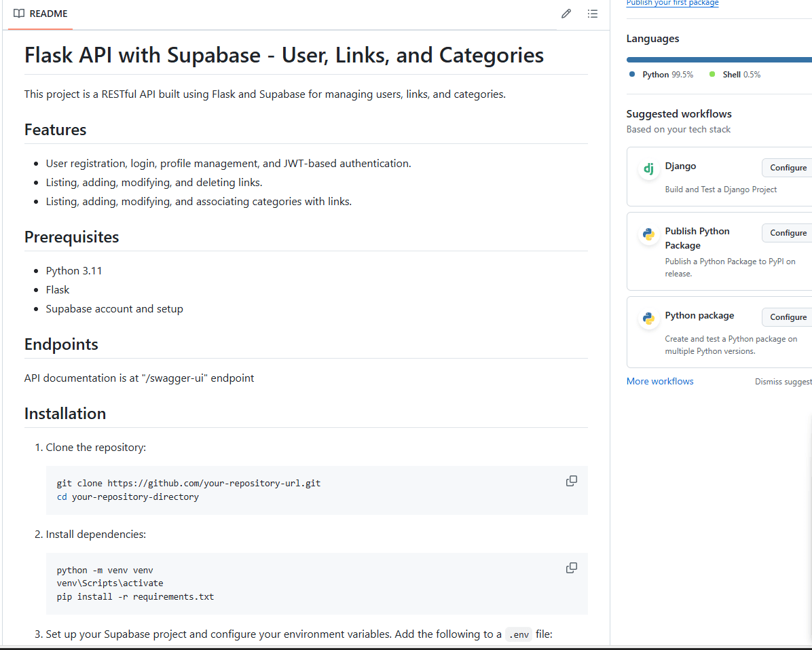The height and width of the screenshot is (650, 812).
Task: Open the More workflows link
Action: [660, 381]
